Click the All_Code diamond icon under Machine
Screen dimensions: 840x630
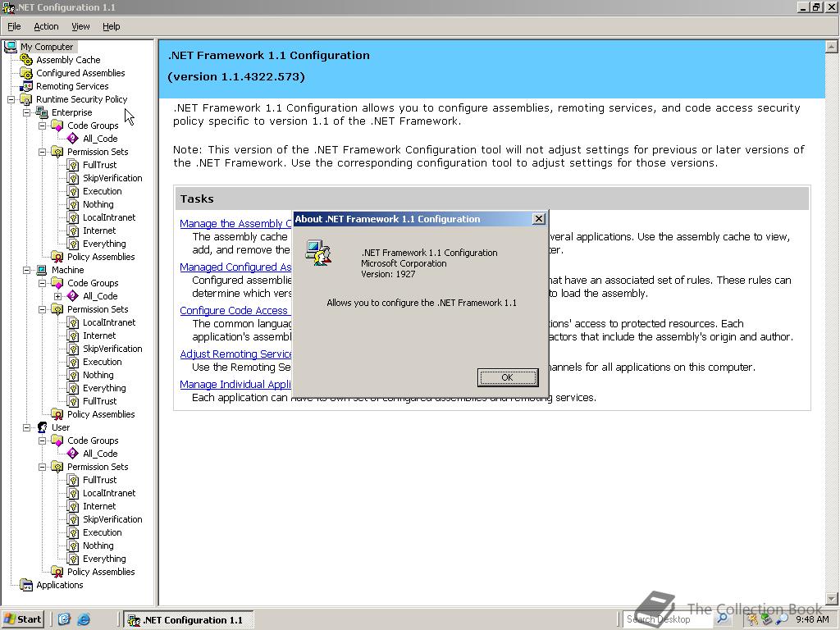[x=73, y=295]
